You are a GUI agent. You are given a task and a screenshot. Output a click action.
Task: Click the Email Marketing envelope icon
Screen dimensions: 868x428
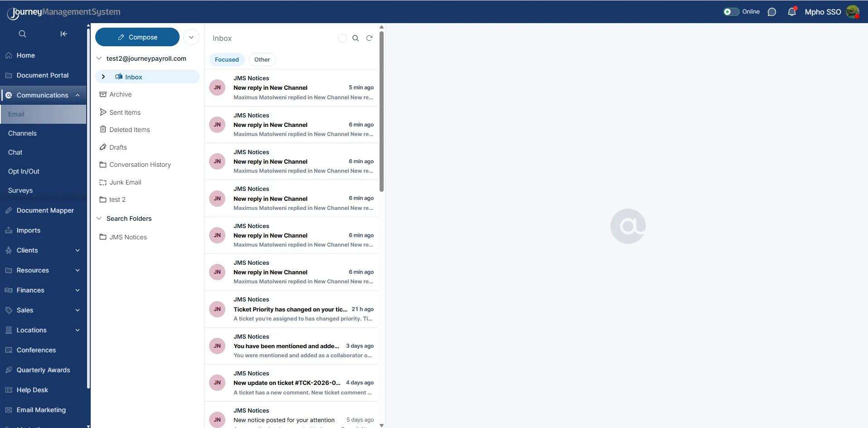click(9, 410)
